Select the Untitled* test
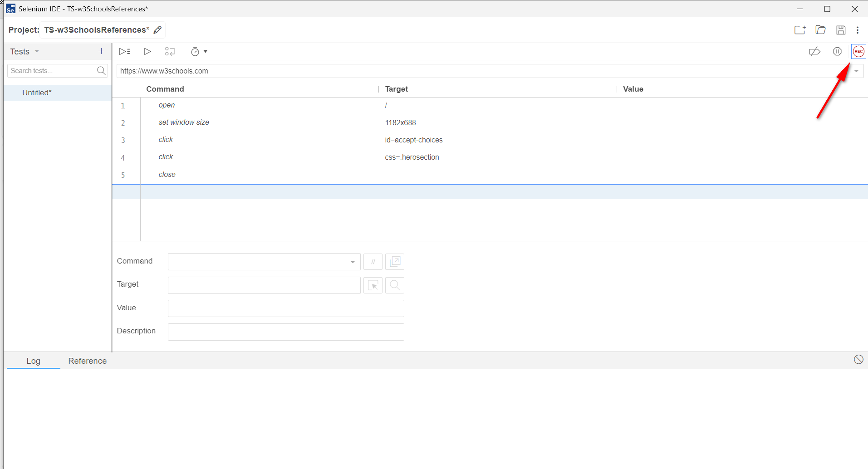Image resolution: width=868 pixels, height=469 pixels. (37, 93)
